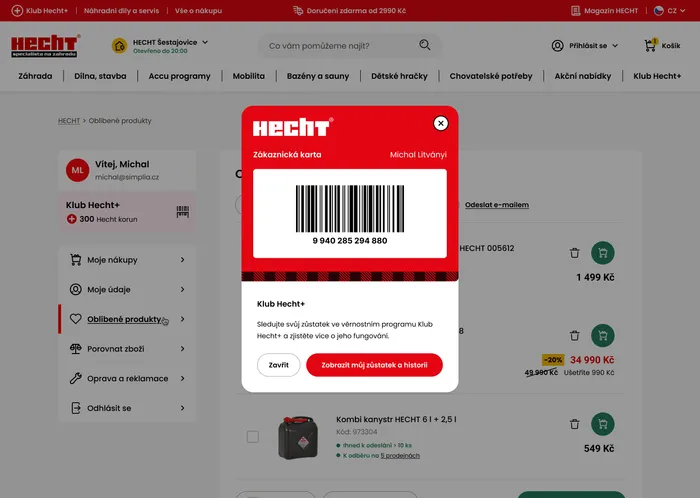Delete Kombi kanystr with trash icon

(575, 424)
